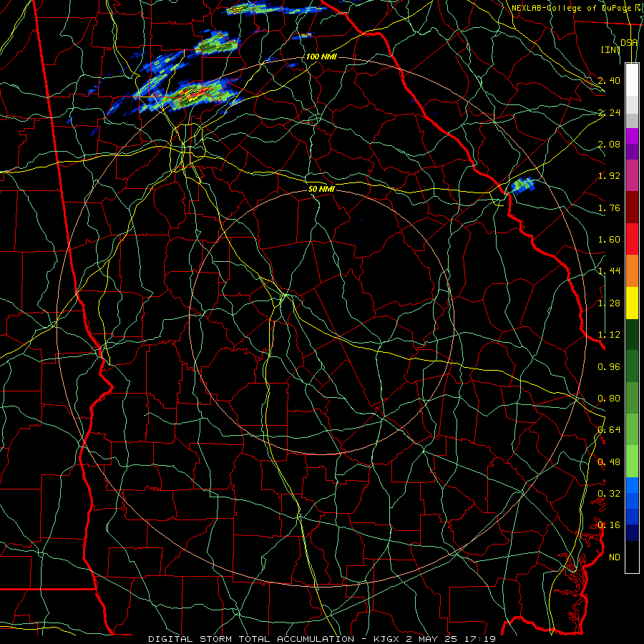Screen dimensions: 644x644
Task: Click the ND no-data legend label
Action: tap(615, 557)
